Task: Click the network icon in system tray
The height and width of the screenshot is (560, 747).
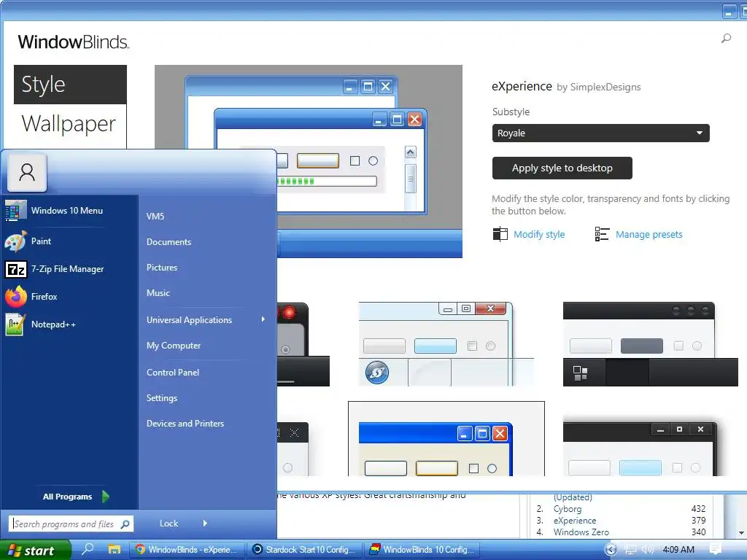Action: [630, 550]
